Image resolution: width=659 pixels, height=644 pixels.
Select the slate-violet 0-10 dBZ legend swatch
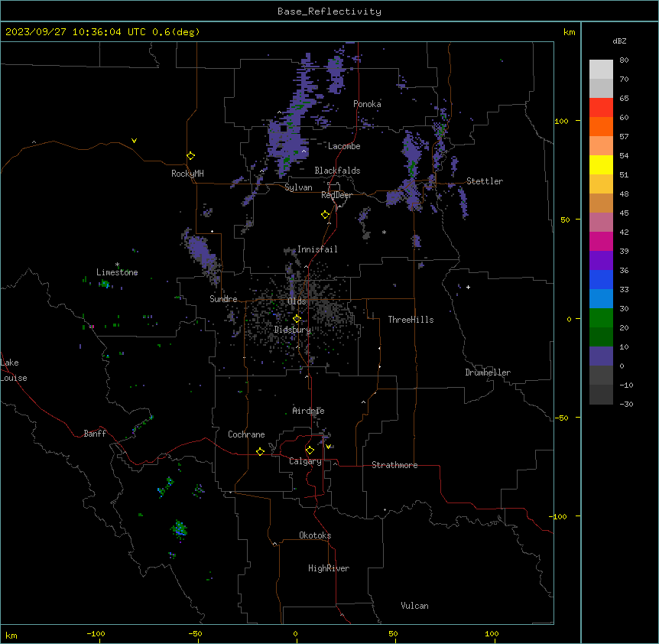tap(601, 356)
